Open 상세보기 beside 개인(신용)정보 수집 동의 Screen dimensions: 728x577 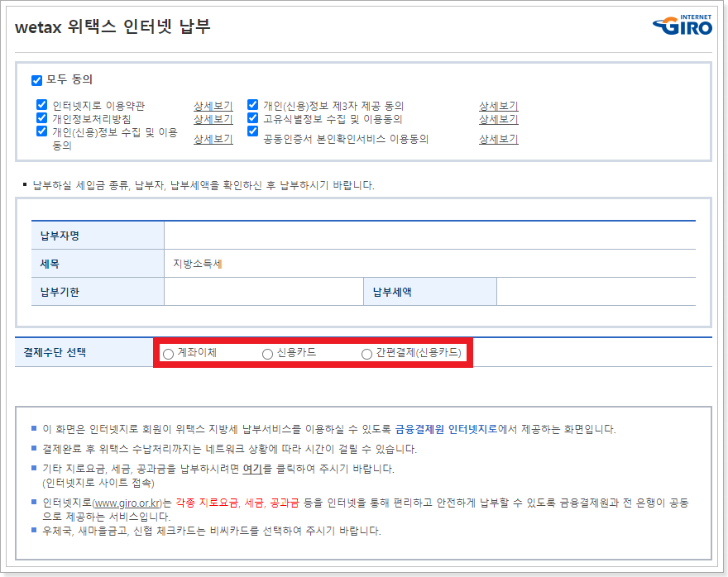click(x=212, y=139)
